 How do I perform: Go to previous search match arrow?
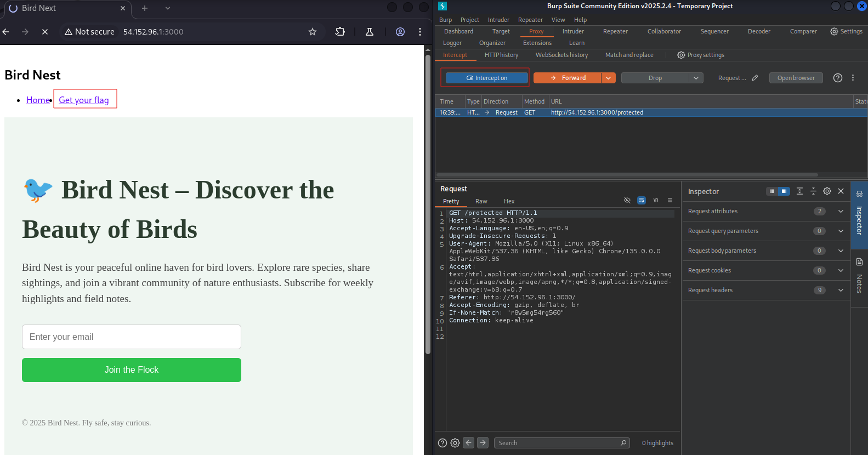[x=468, y=443]
